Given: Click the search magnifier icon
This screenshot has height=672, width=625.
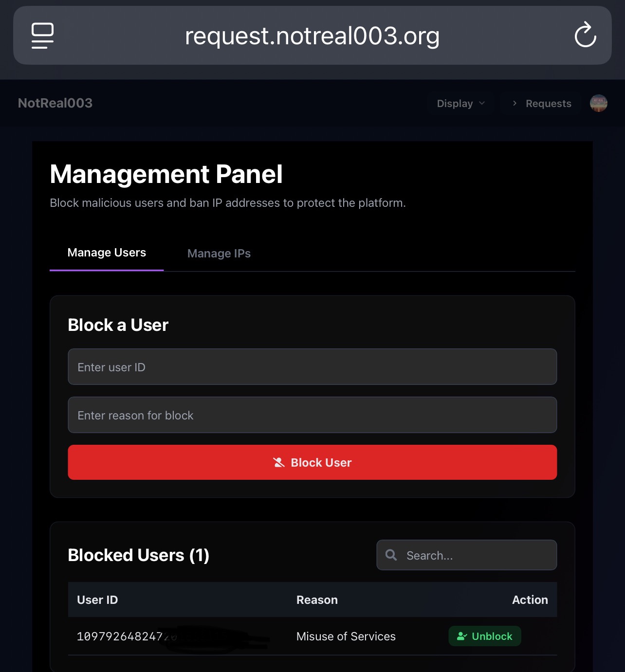Looking at the screenshot, I should point(391,555).
